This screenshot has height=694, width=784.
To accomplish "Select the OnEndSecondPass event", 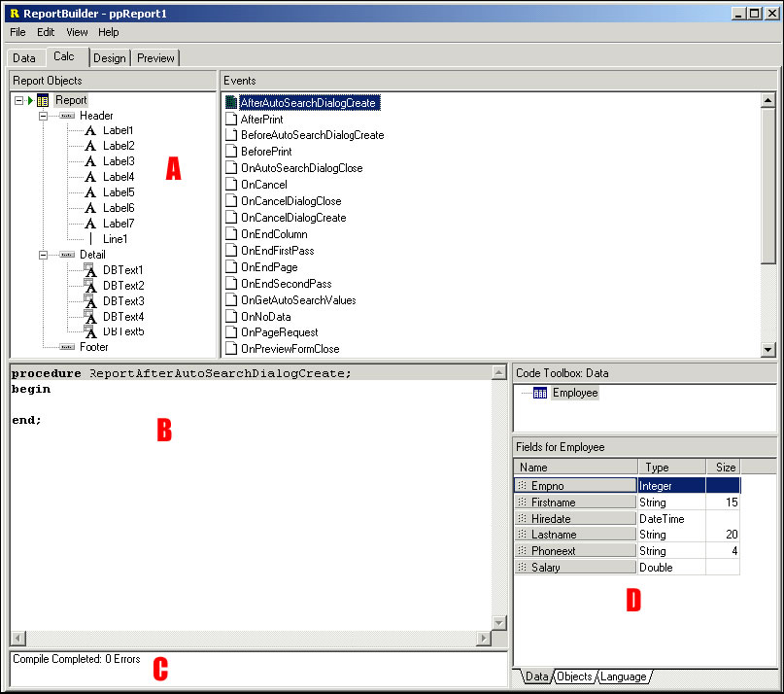I will [287, 284].
